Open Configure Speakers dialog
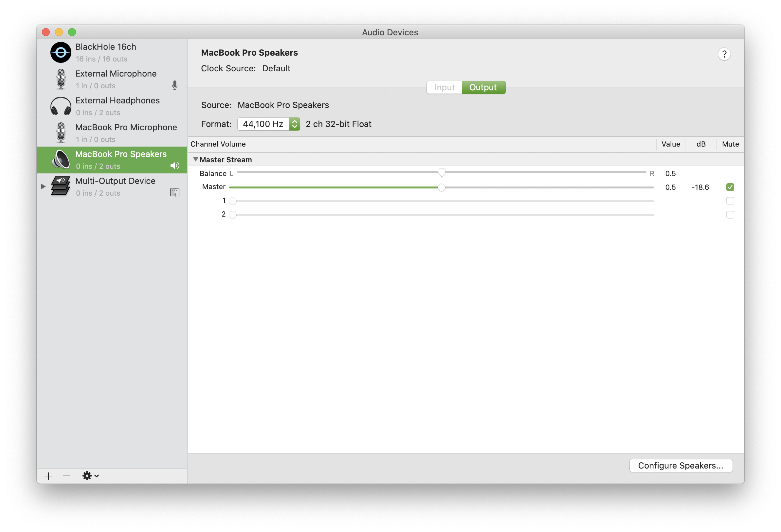This screenshot has width=781, height=532. click(681, 466)
